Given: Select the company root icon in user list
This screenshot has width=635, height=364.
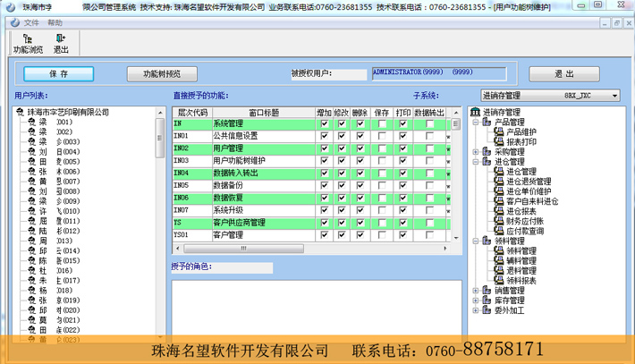Looking at the screenshot, I should pyautogui.click(x=20, y=112).
